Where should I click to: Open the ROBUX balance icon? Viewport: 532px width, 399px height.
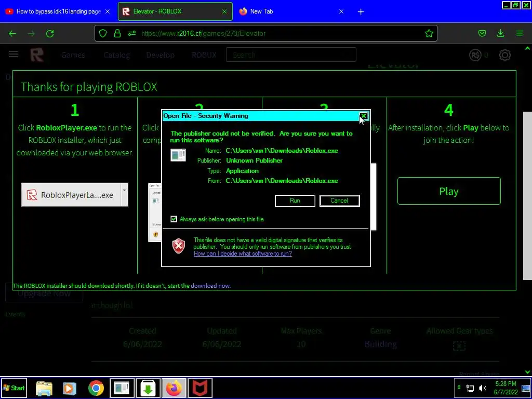click(x=475, y=55)
